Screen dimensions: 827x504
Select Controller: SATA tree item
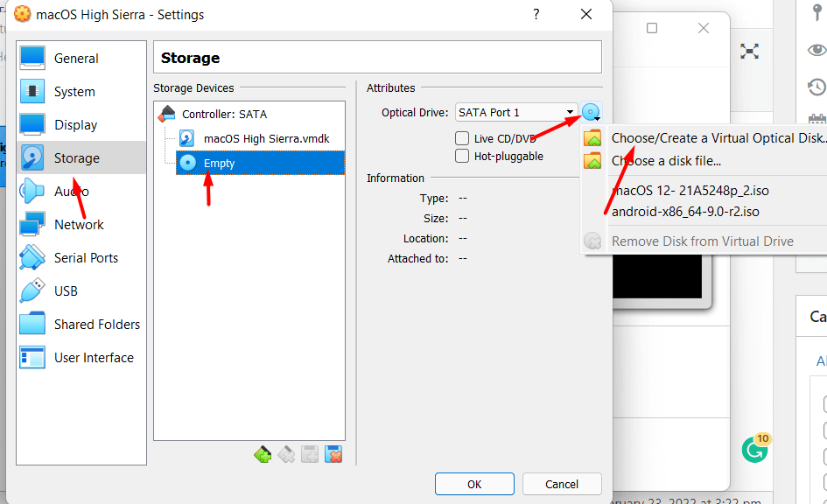224,114
